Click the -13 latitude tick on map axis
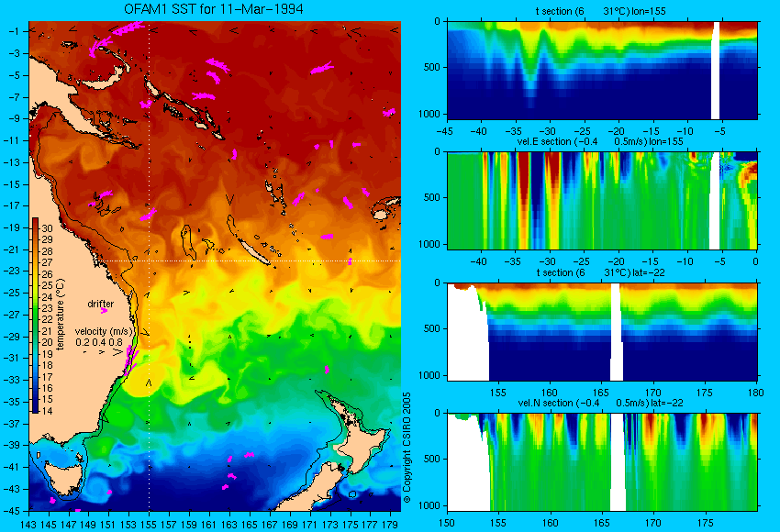 tap(12, 162)
